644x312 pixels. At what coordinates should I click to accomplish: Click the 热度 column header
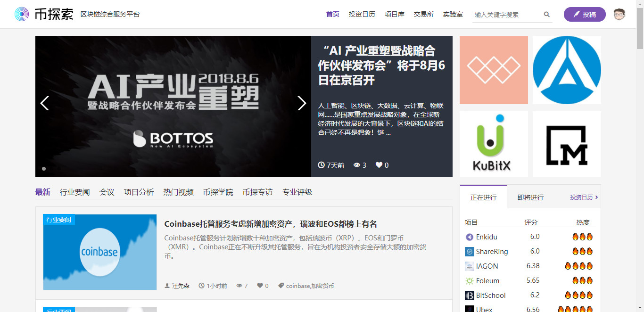click(x=583, y=222)
